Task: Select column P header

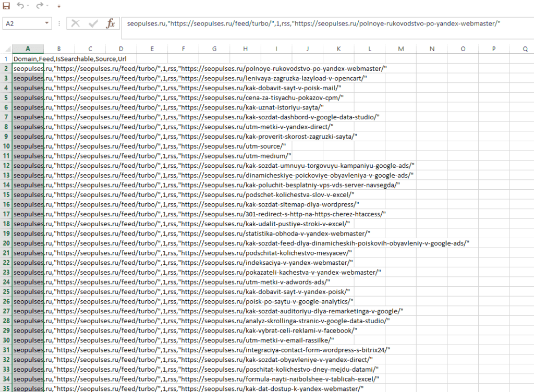Action: click(x=494, y=49)
